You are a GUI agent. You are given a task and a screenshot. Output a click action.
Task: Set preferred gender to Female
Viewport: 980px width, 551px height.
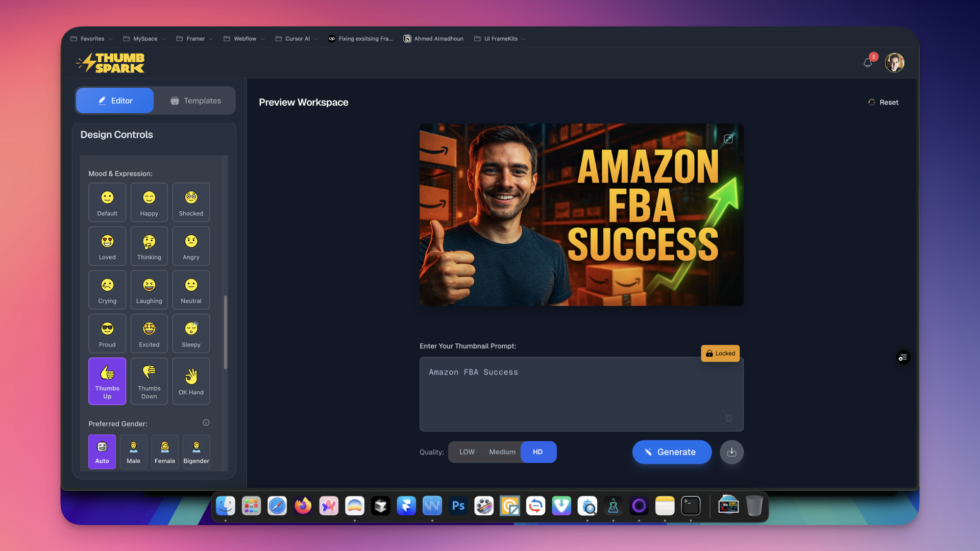coord(165,452)
